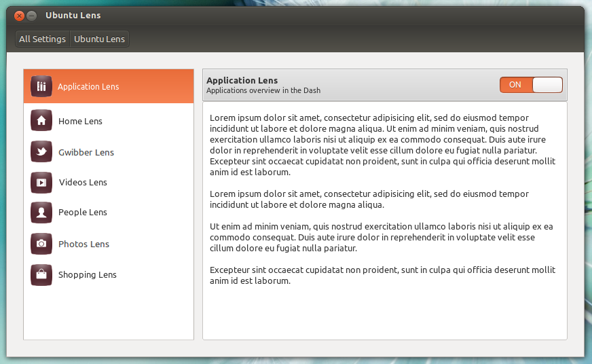The width and height of the screenshot is (592, 364).
Task: Select the People Lens text entry
Action: tap(83, 213)
